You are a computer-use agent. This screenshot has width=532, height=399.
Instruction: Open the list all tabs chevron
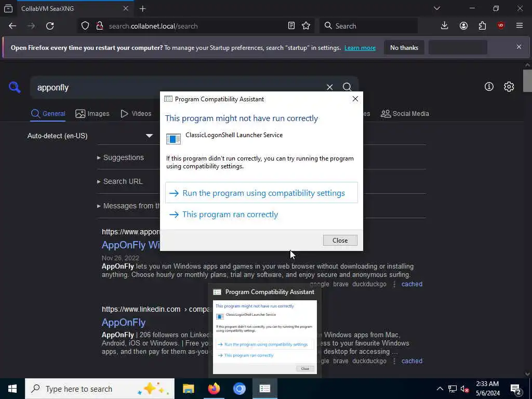coord(437,8)
